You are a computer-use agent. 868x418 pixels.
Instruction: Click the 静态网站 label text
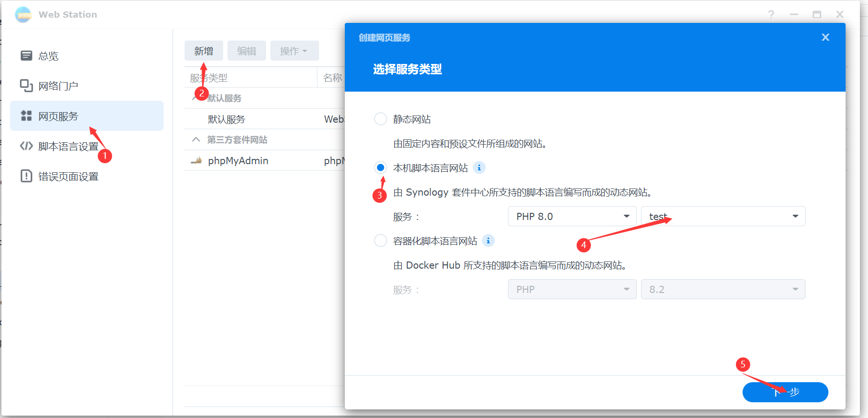coord(412,119)
